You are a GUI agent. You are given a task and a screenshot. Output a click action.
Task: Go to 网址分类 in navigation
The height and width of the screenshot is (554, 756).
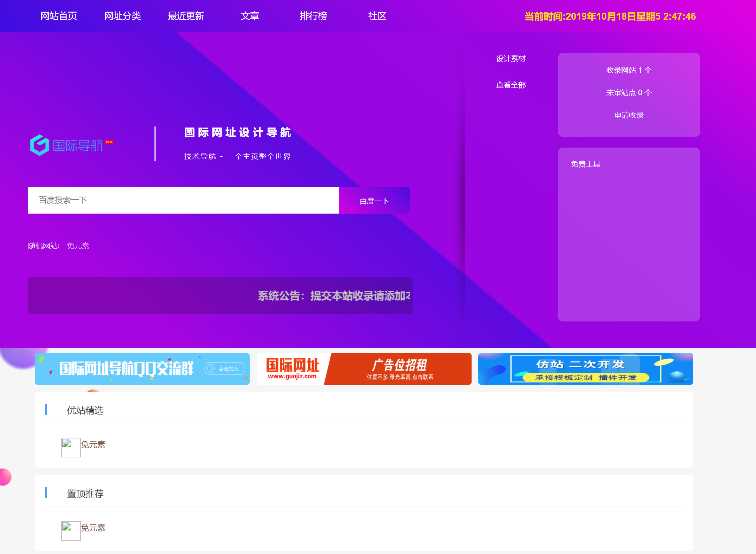point(123,16)
